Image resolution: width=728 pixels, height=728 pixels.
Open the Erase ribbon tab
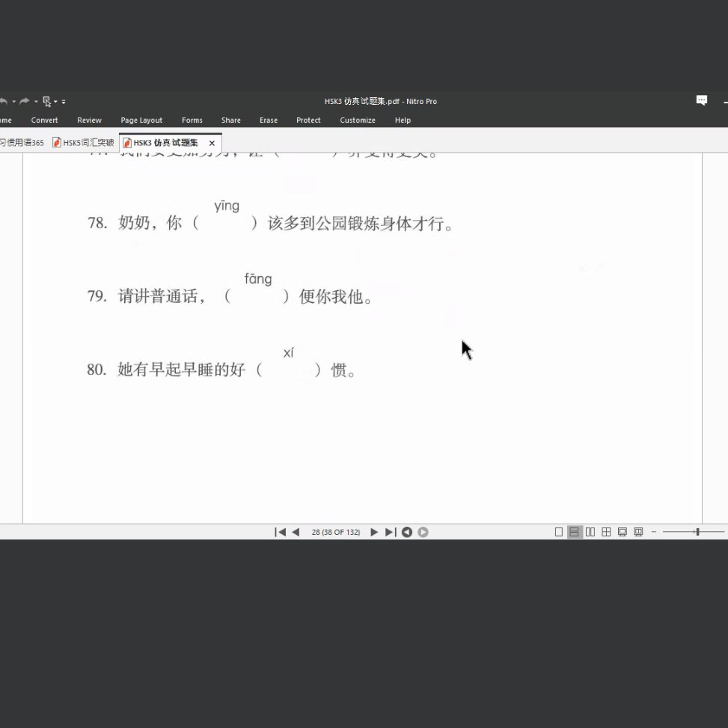[x=269, y=120]
